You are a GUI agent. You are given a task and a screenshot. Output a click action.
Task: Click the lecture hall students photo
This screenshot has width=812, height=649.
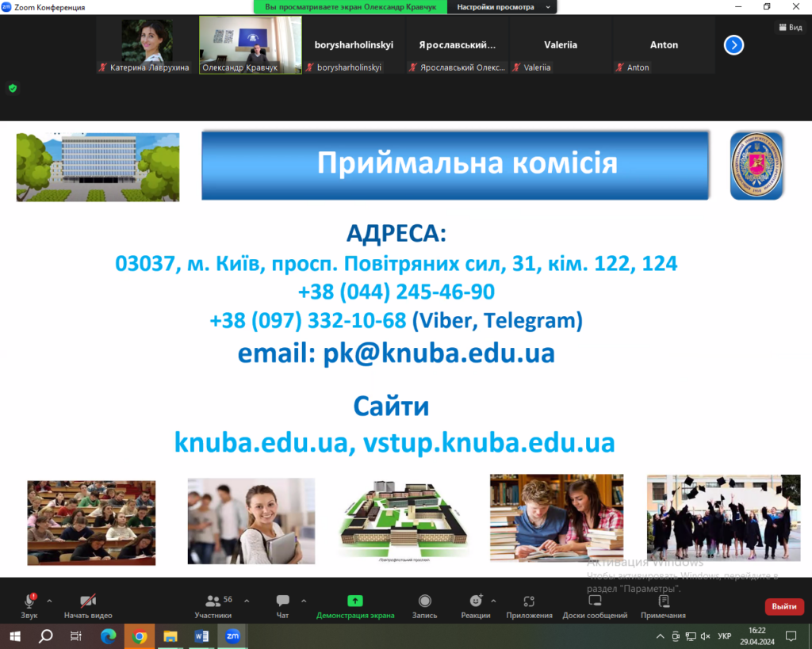(x=91, y=523)
